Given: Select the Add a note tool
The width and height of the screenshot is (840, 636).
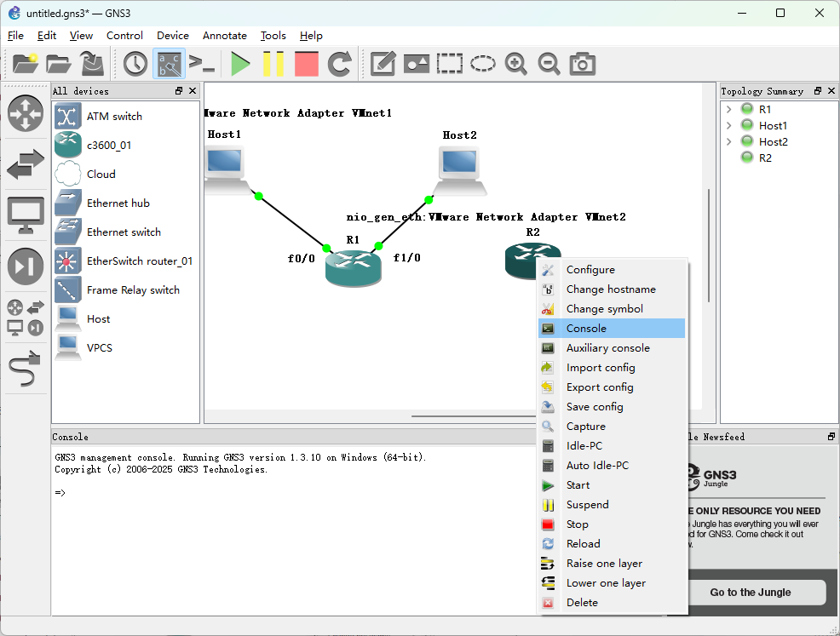Looking at the screenshot, I should (x=383, y=64).
